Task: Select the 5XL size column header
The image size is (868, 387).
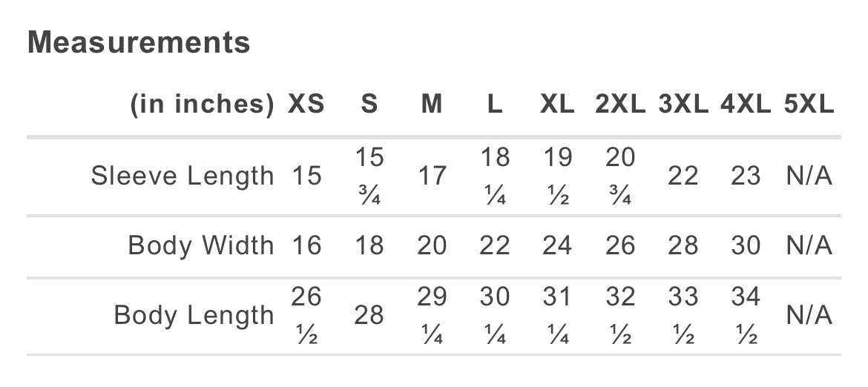Action: click(809, 105)
